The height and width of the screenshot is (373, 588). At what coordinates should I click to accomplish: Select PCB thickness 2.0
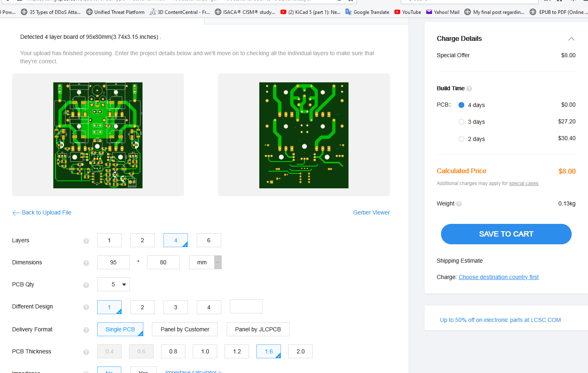coord(301,351)
